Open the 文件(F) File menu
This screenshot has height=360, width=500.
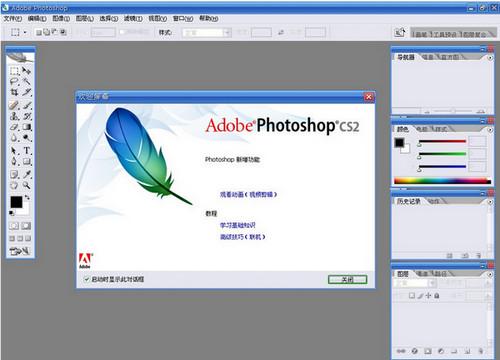tap(13, 19)
